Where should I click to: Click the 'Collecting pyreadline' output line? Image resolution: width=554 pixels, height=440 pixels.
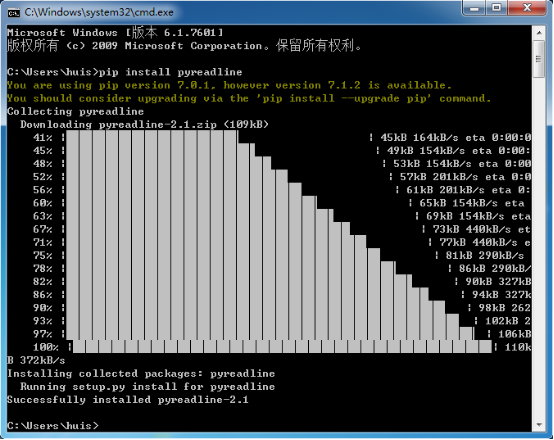point(75,111)
